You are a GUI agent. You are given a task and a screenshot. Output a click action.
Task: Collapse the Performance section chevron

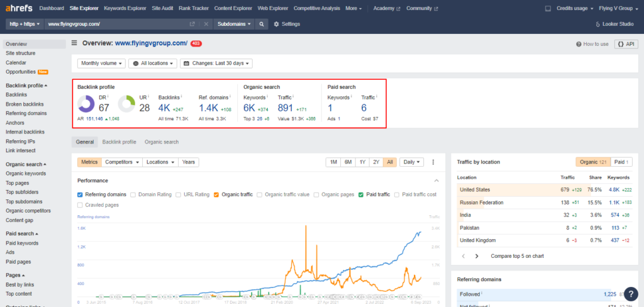click(436, 181)
